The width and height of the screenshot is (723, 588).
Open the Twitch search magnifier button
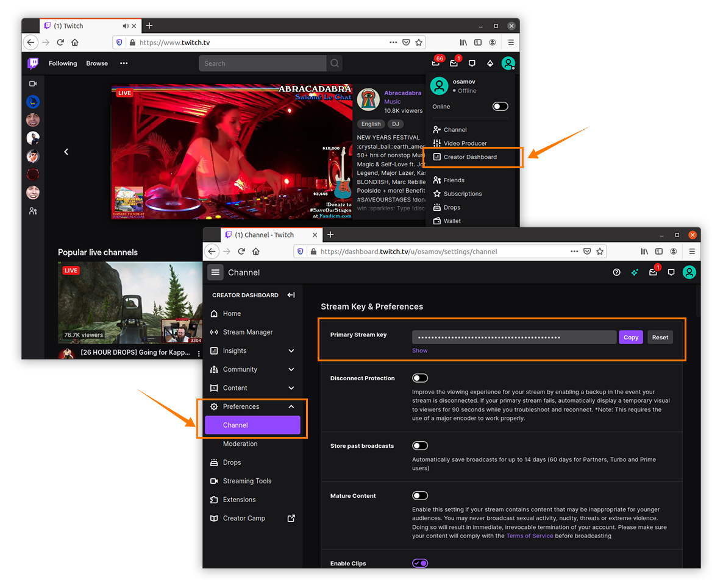point(335,63)
